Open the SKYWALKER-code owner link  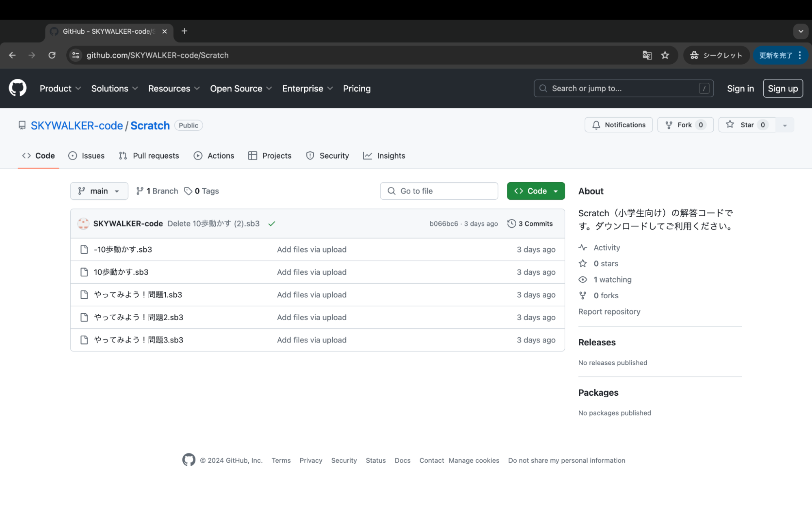point(77,125)
